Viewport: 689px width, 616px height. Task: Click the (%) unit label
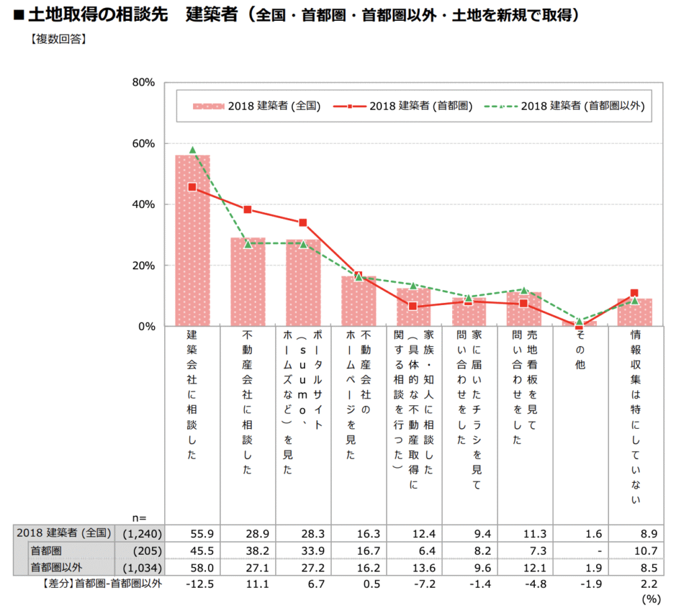pyautogui.click(x=651, y=599)
